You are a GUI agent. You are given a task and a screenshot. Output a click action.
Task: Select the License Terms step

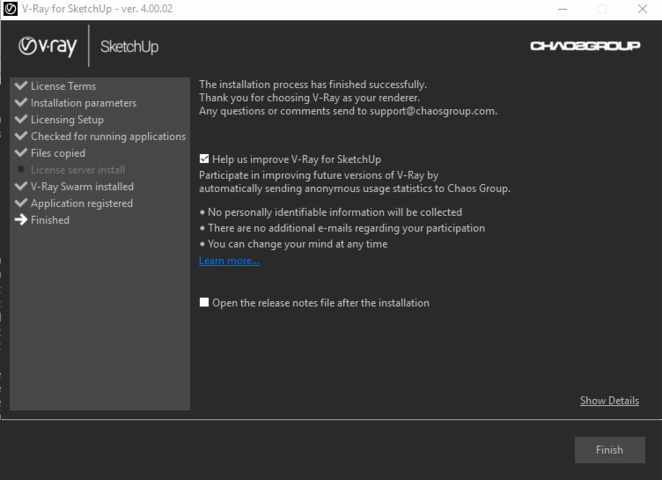pos(63,86)
